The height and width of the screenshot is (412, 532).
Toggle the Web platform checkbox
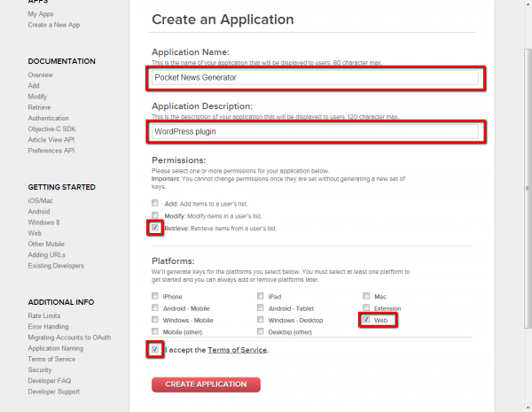pos(366,320)
